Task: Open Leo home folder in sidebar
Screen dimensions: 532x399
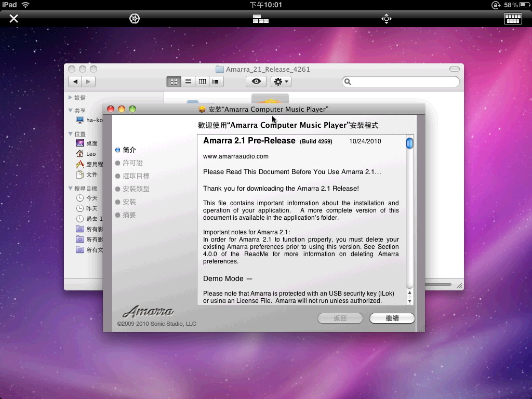Action: click(x=86, y=154)
